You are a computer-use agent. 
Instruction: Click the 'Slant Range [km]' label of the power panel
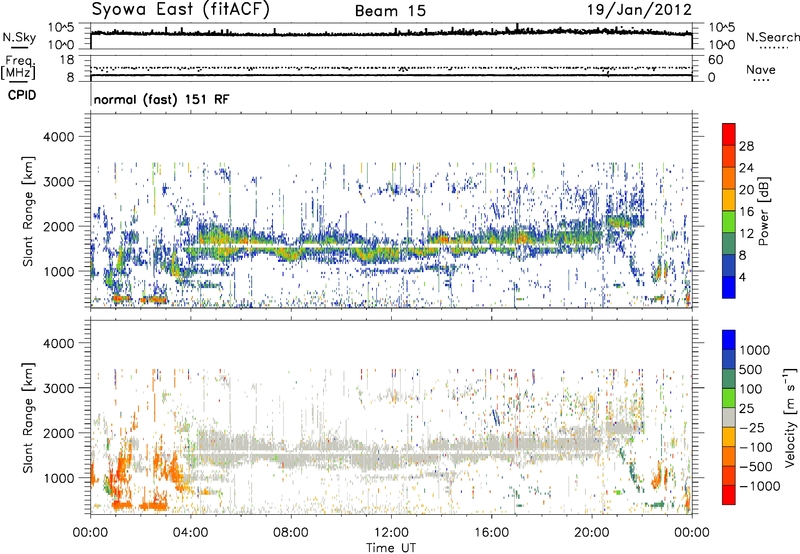tap(28, 211)
